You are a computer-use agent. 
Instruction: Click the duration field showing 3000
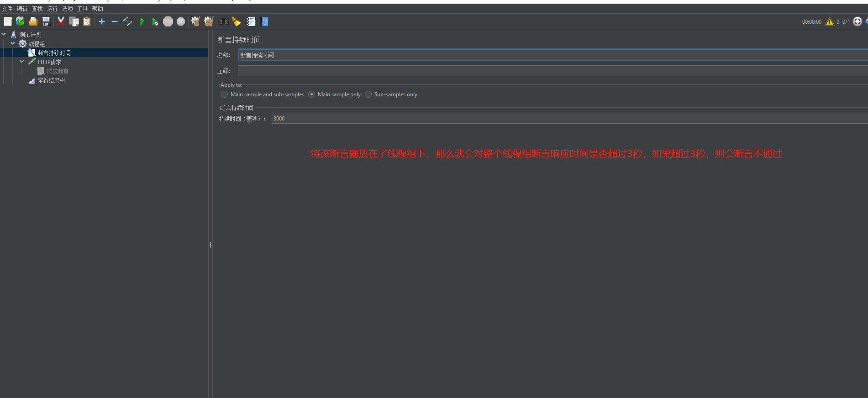(570, 119)
